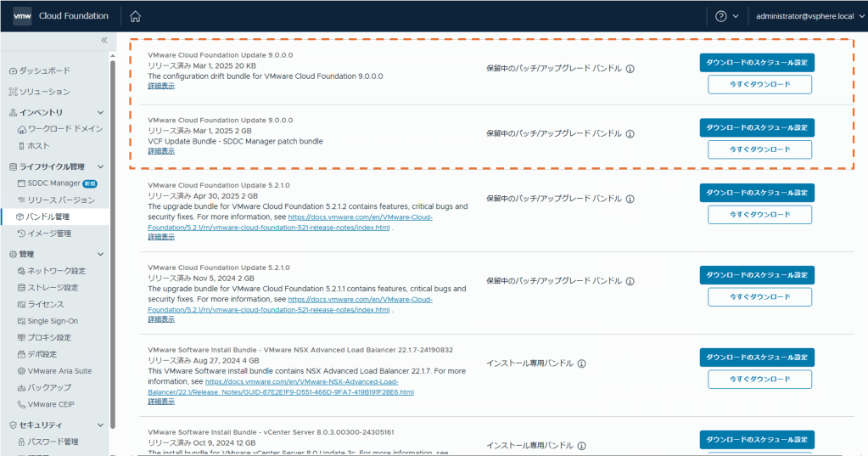The image size is (868, 456).
Task: Click the VMware CEIP phone icon
Action: tap(21, 404)
